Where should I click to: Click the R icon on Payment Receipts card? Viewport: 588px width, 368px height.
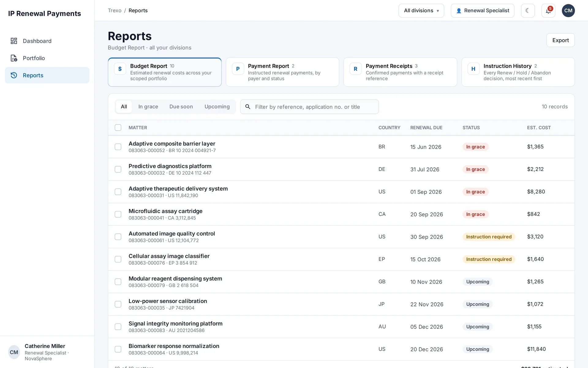356,69
